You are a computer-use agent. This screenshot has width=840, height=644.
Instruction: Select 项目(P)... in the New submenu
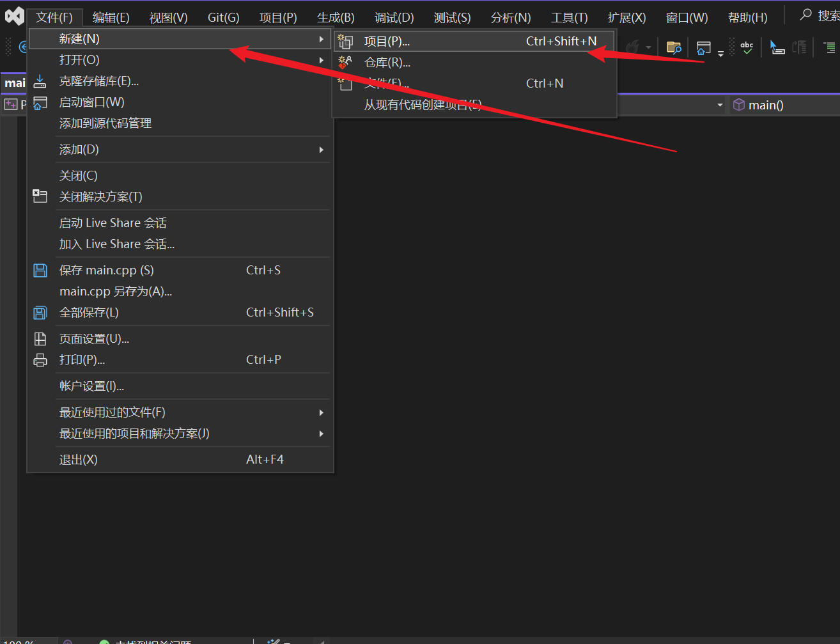387,42
